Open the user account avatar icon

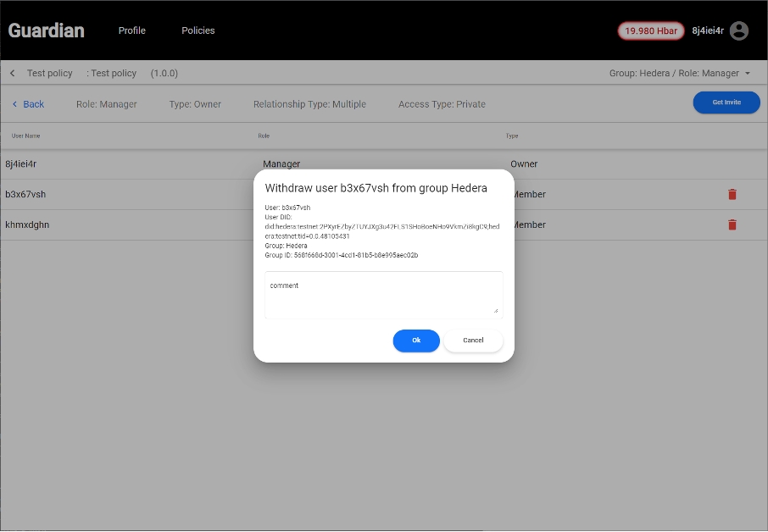(739, 30)
